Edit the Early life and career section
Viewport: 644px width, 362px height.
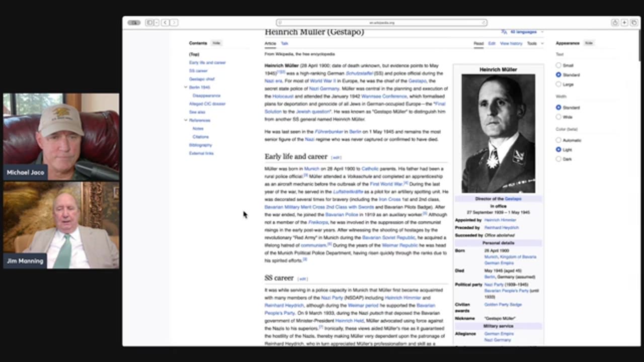point(336,157)
